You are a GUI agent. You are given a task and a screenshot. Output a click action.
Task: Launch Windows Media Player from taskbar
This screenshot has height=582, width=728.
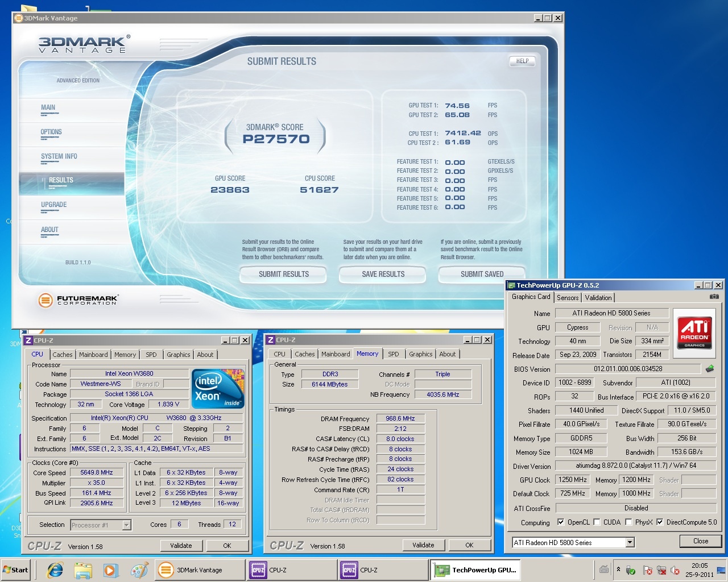point(110,570)
